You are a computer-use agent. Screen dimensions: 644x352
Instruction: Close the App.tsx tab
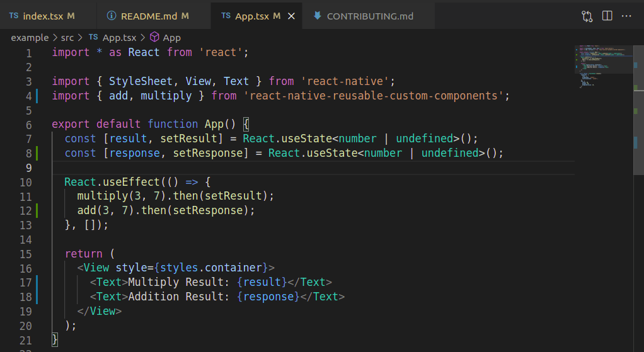point(291,16)
